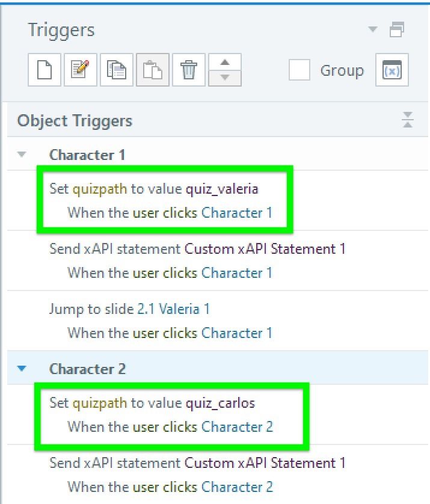
Task: Click quizpath variable in Character 1 trigger
Action: (100, 189)
